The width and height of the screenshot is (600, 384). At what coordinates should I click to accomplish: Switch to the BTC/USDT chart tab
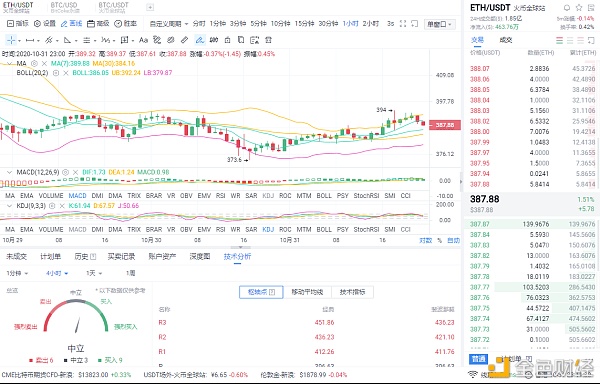(x=114, y=7)
